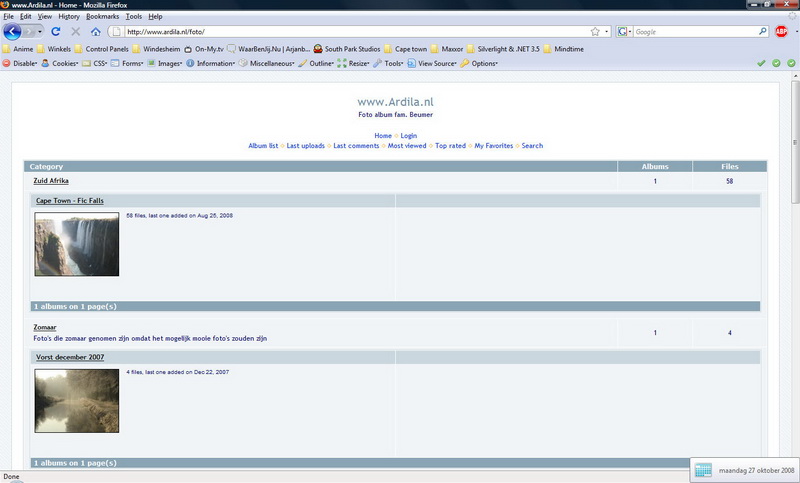800x483 pixels.
Task: Click the Stop loading X icon
Action: [76, 32]
